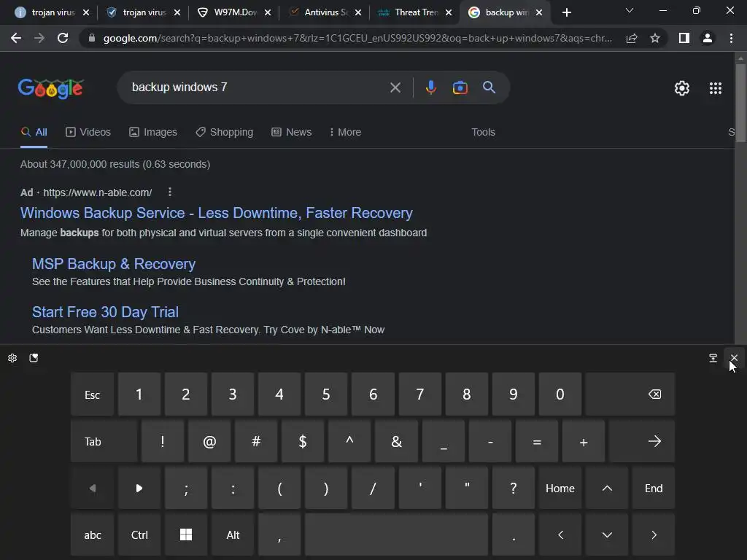Screen dimensions: 747x560
Task: Click the browser address bar URL
Action: click(x=357, y=38)
